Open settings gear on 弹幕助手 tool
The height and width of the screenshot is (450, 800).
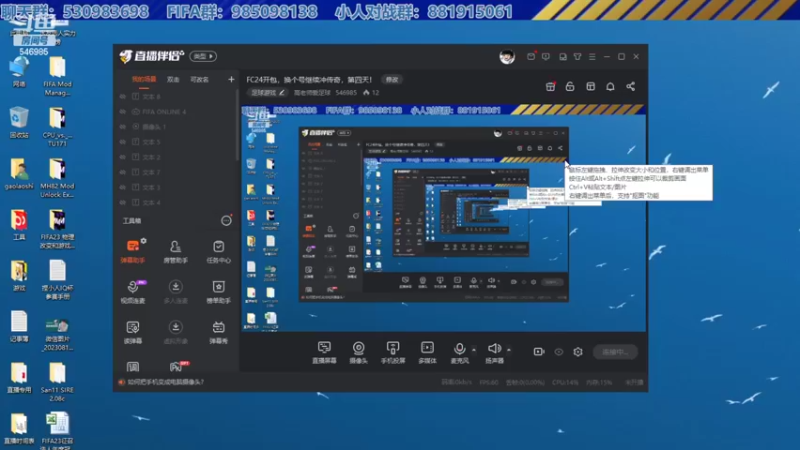pyautogui.click(x=144, y=240)
